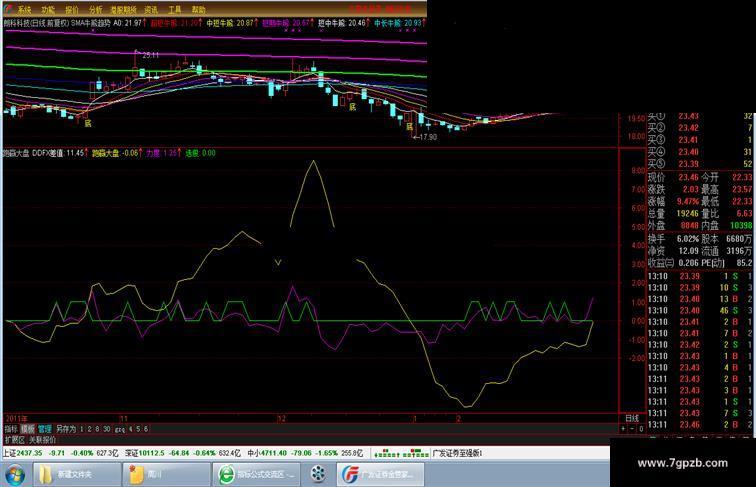Open the yellow sticky note taskbar item
Screen dimensions: 756x487
166,475
